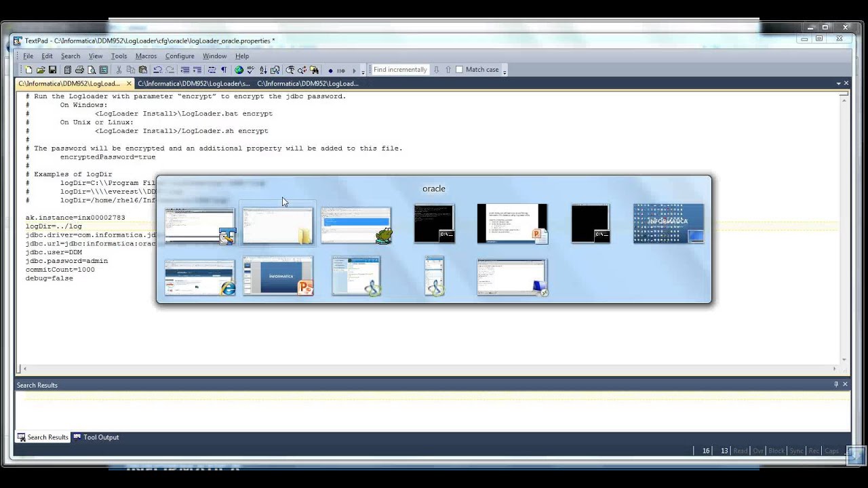Open the Configure menu

point(180,56)
